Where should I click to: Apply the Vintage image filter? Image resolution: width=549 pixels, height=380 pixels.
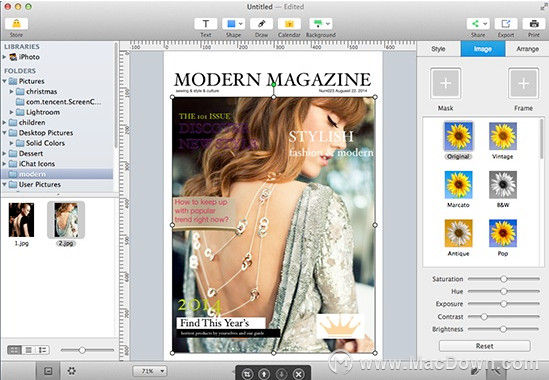click(x=503, y=136)
